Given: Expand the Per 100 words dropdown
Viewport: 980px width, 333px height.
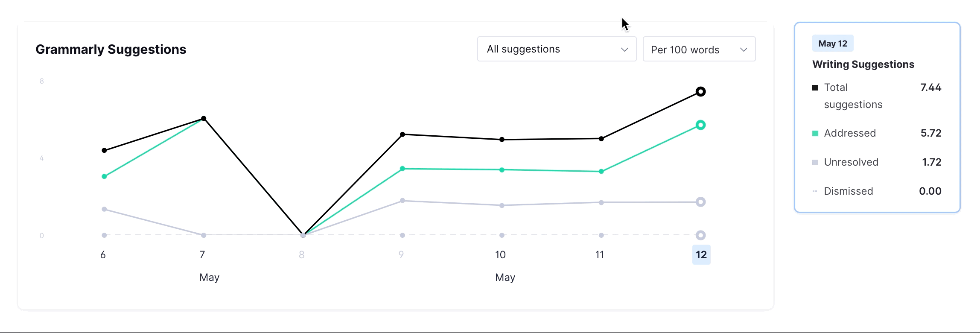Looking at the screenshot, I should [699, 50].
